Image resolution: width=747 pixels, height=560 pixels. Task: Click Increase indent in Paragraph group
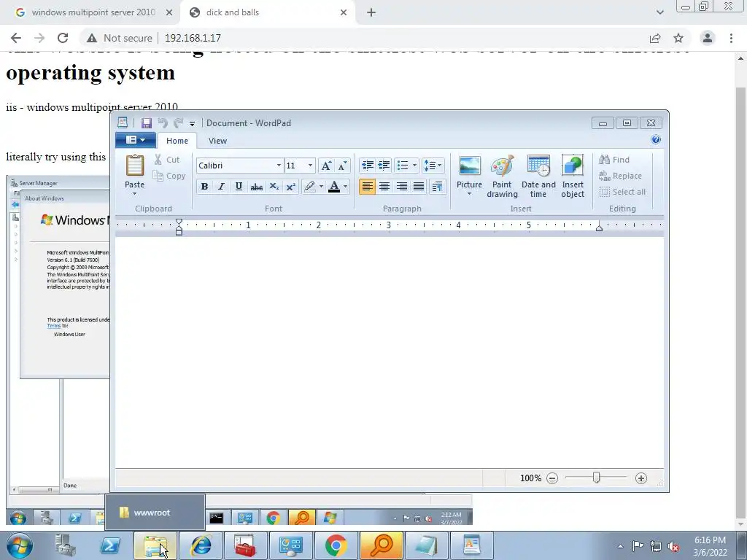tap(384, 166)
